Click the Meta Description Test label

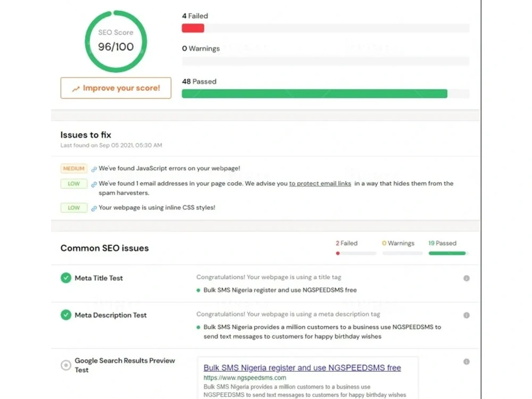point(110,315)
